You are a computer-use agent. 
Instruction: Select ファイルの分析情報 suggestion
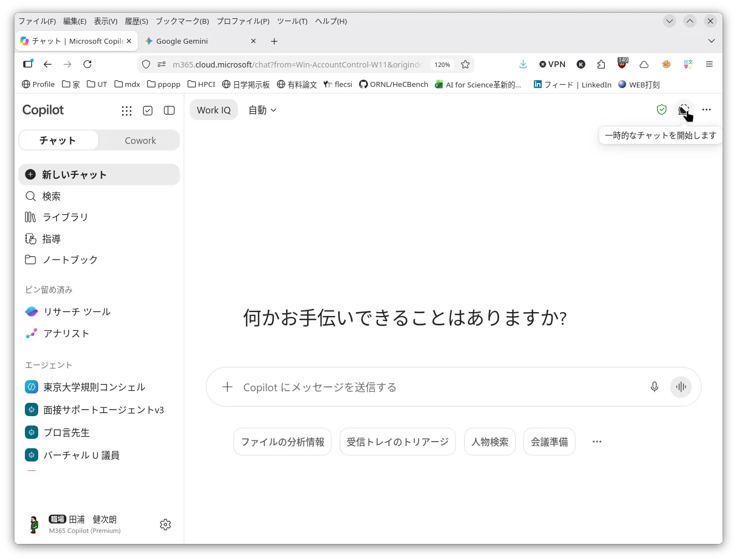[x=282, y=442]
